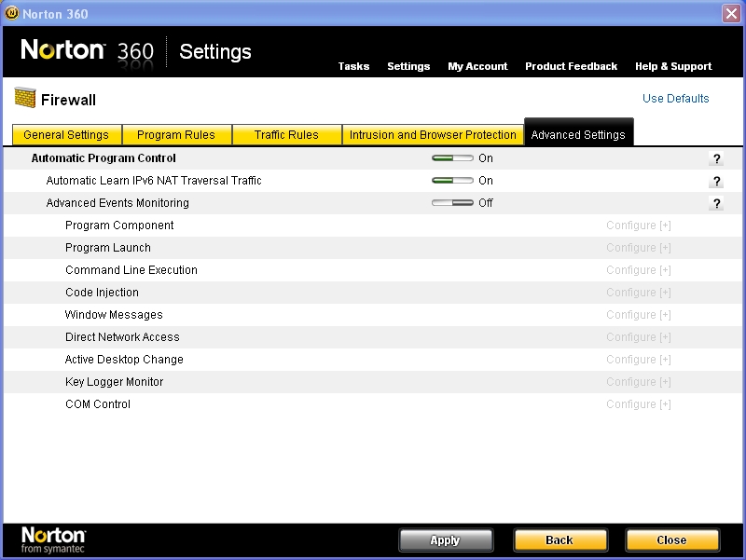The image size is (746, 560).
Task: Click the COM Control row label
Action: coord(98,404)
